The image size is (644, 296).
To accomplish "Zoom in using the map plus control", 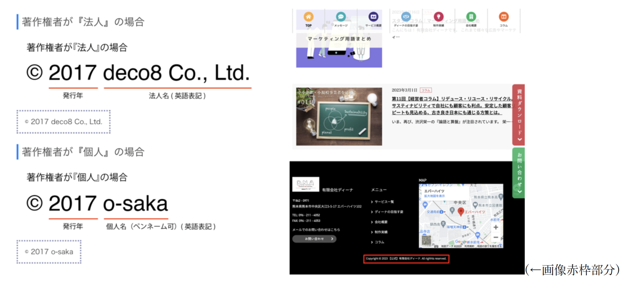I will (496, 227).
